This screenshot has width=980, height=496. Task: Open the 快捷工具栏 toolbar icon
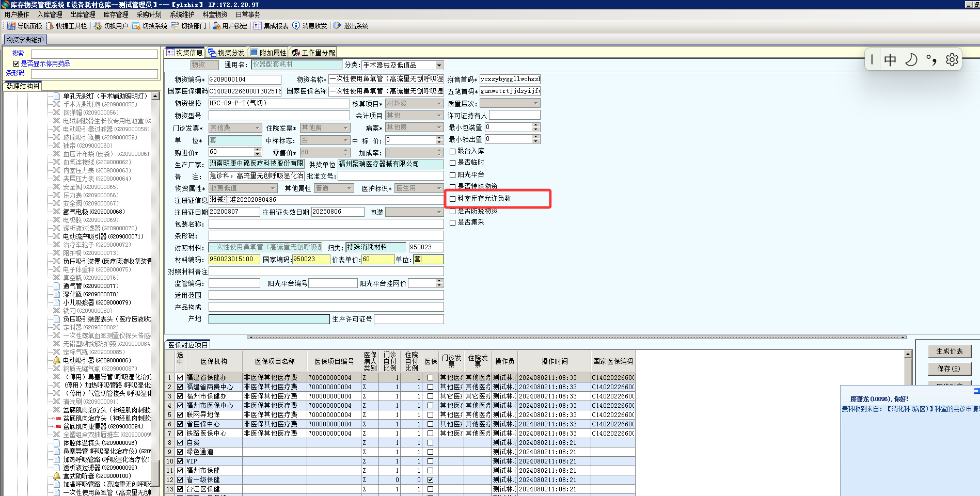click(x=50, y=26)
